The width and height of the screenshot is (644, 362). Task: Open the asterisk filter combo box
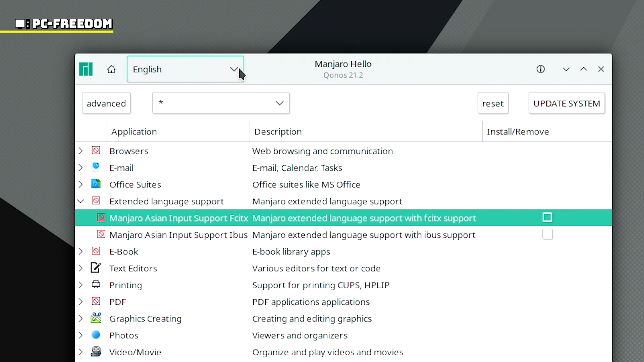pyautogui.click(x=221, y=103)
